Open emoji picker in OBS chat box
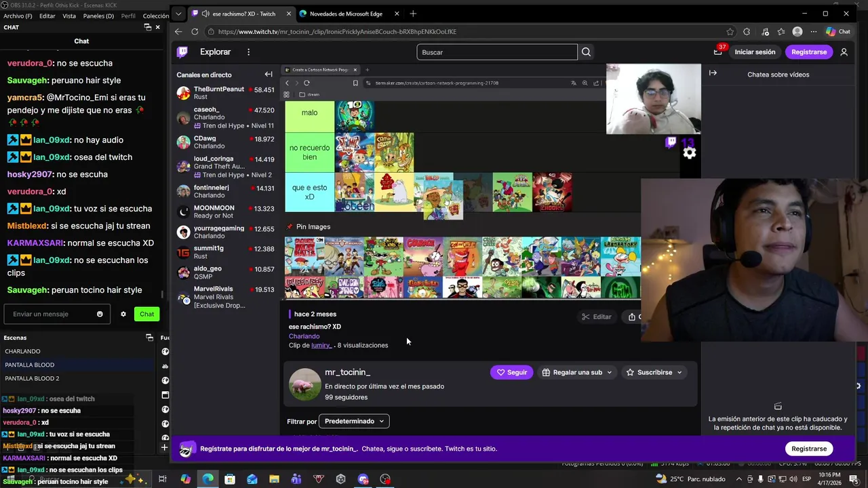Viewport: 868px width, 488px height. (x=100, y=314)
